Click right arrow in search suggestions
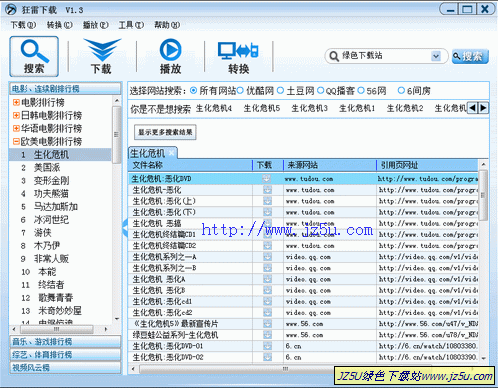 coord(483,108)
